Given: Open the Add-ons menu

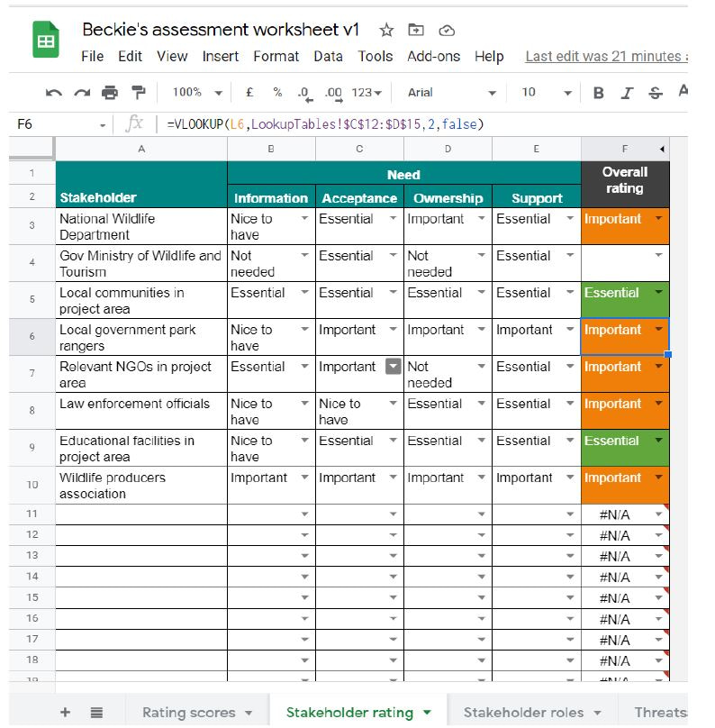Looking at the screenshot, I should tap(435, 56).
